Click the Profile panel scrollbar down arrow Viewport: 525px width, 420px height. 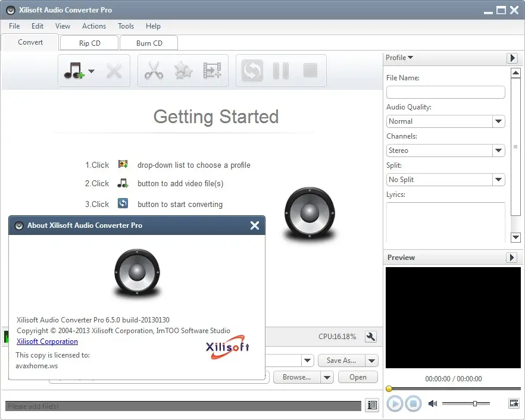(x=515, y=237)
